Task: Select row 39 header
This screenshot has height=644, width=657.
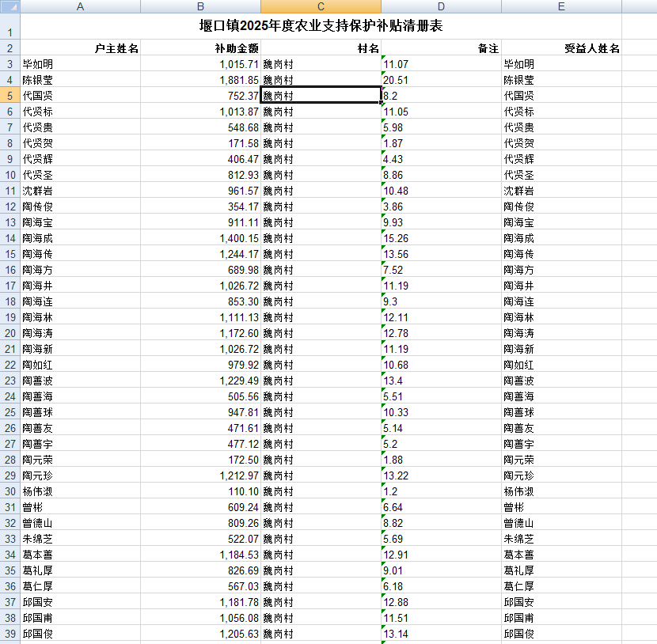Action: coord(9,634)
